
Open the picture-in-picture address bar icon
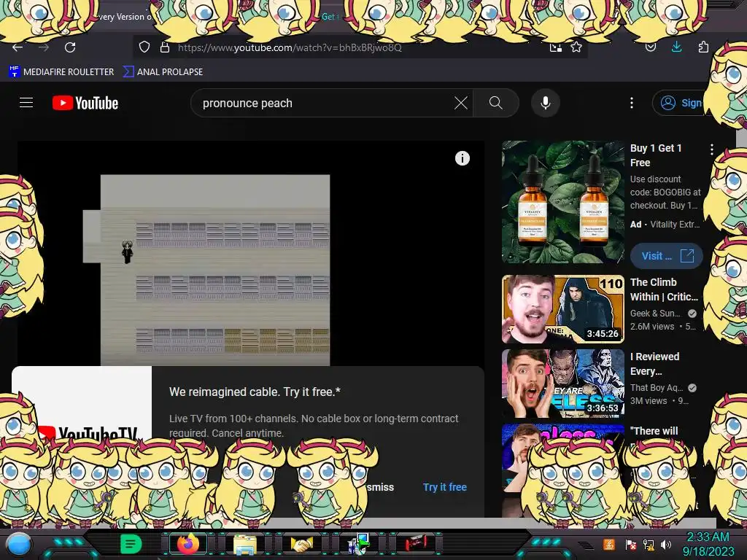coord(555,47)
